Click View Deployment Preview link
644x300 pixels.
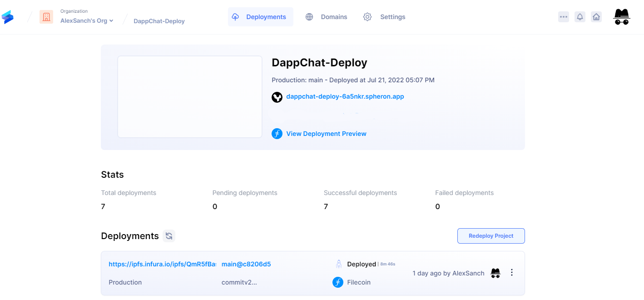[326, 134]
